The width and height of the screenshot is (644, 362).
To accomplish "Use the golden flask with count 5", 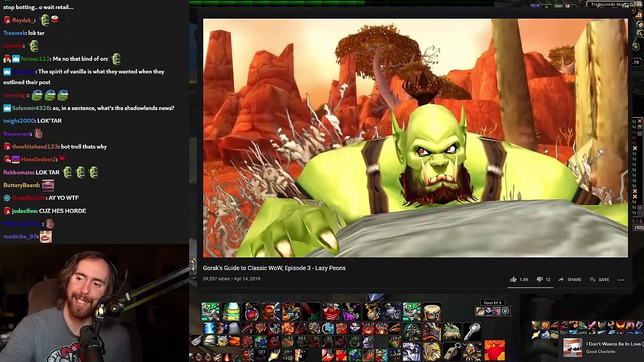I will (372, 312).
